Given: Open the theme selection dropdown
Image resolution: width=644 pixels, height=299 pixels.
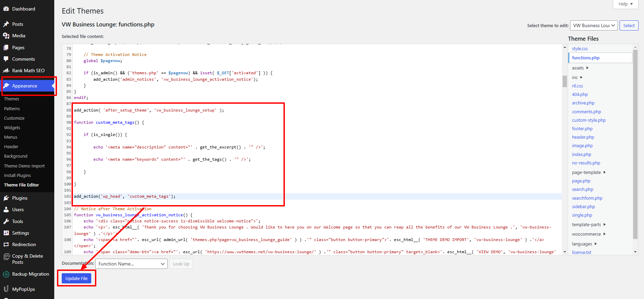Looking at the screenshot, I should (594, 25).
